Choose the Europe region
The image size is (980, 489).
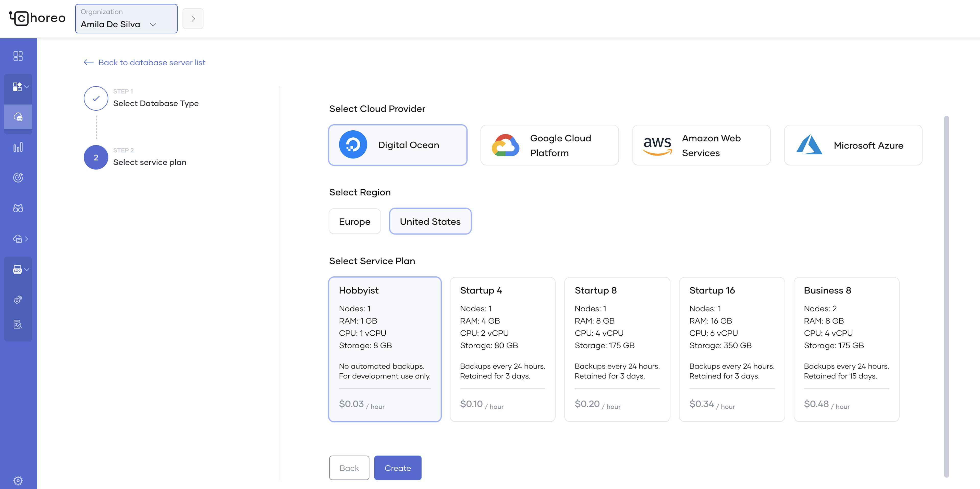tap(354, 221)
